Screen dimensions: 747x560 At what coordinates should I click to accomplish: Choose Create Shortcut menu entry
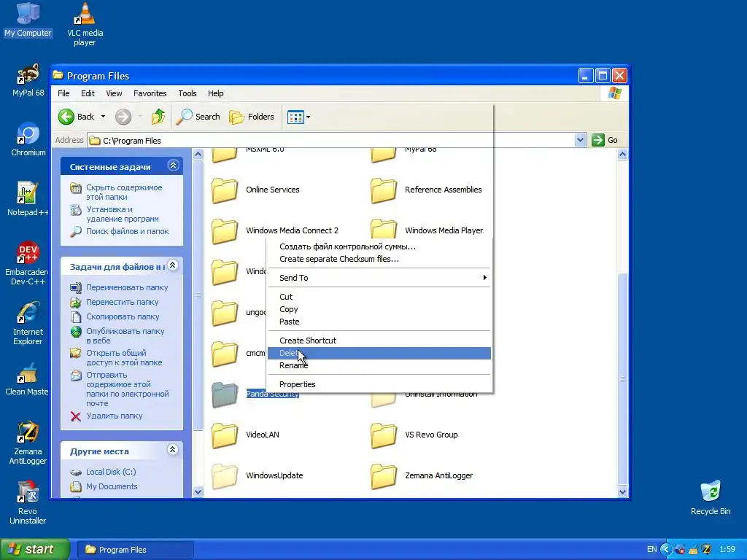379,341
